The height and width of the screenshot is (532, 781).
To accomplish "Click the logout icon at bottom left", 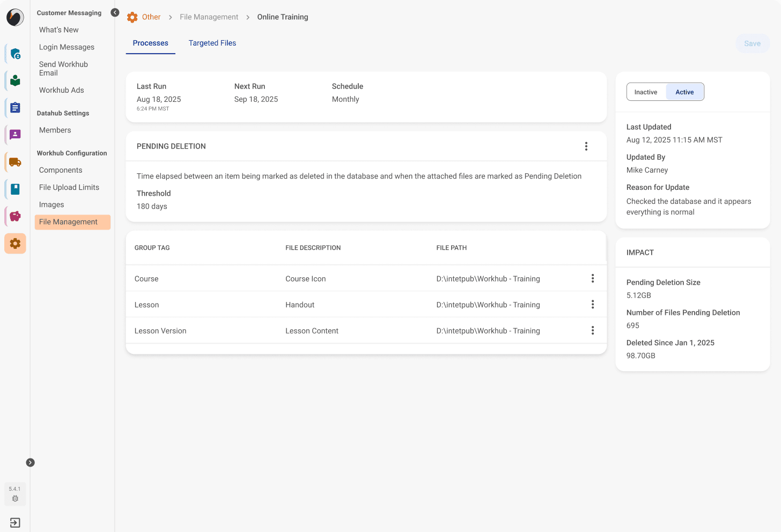I will click(15, 522).
